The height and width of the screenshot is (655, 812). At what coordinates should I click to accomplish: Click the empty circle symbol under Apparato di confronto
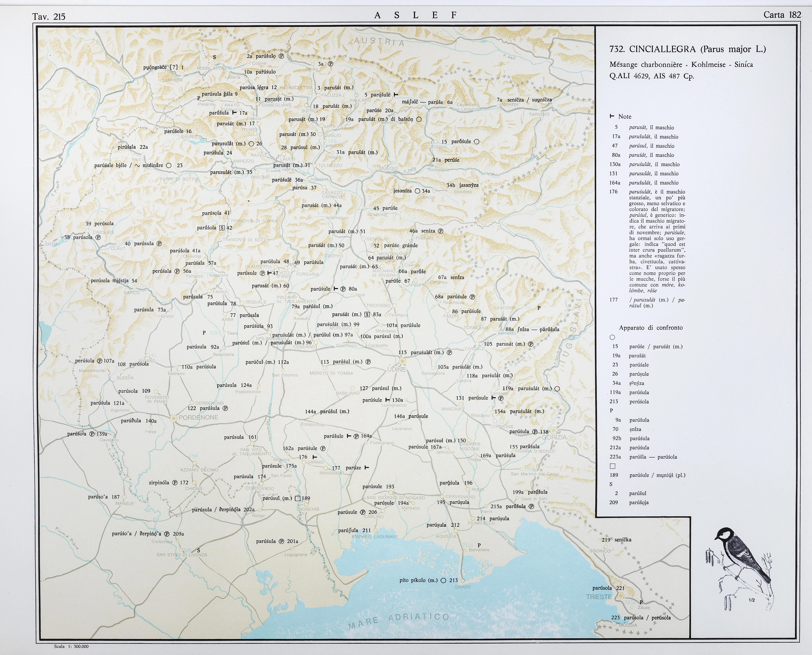coord(613,337)
